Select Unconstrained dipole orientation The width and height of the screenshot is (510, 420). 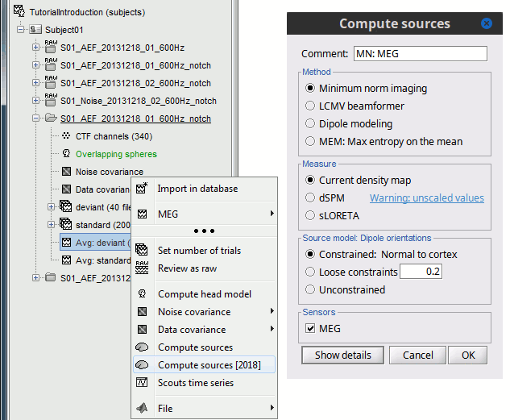(x=310, y=289)
